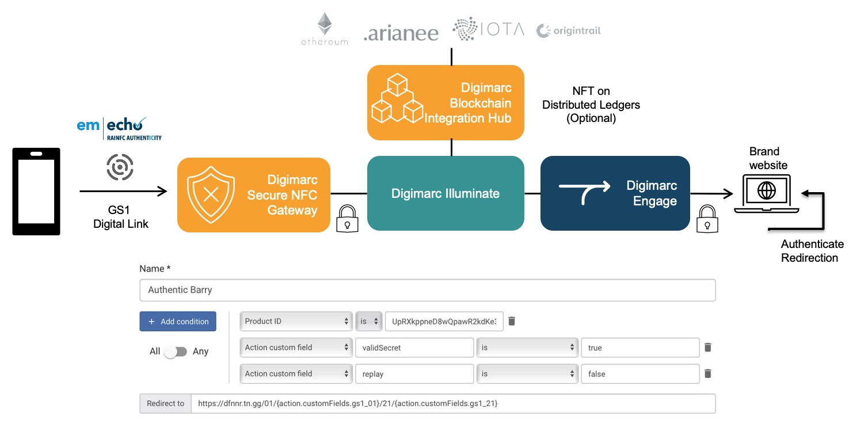This screenshot has height=428, width=868.
Task: Click the Add condition button
Action: coord(178,322)
